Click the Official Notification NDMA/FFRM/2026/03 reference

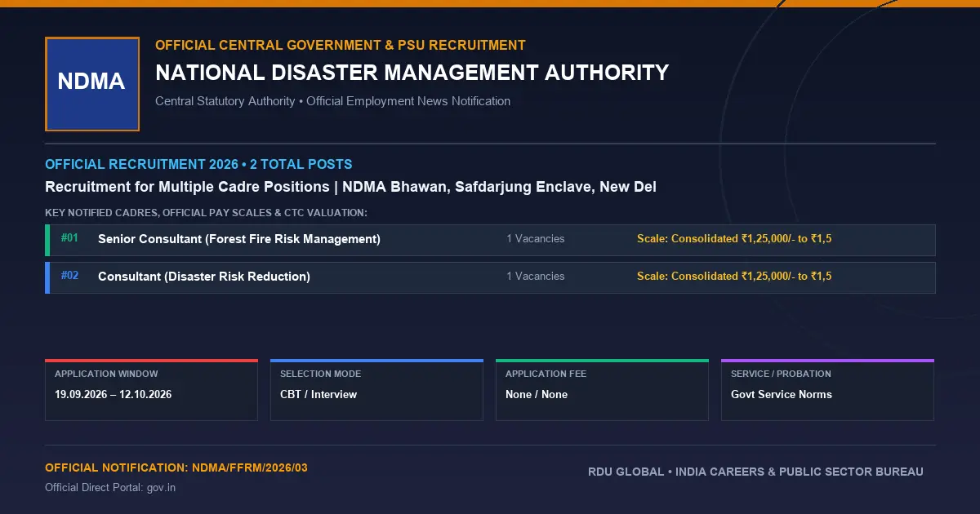click(x=176, y=468)
